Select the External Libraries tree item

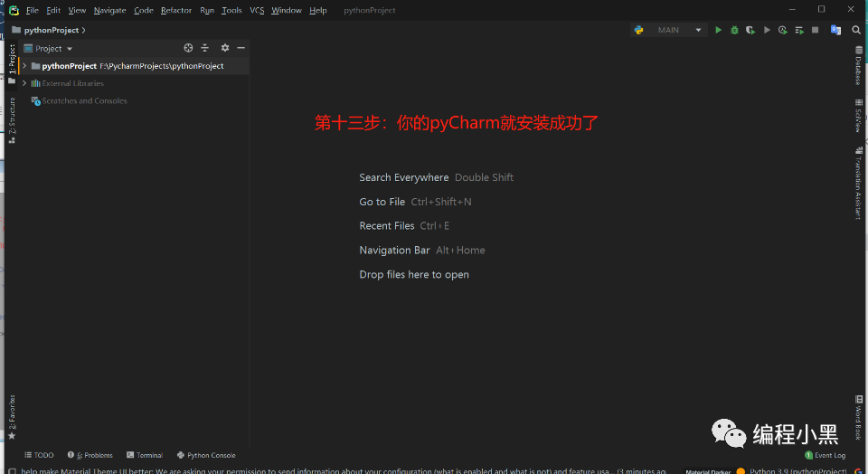pos(68,83)
